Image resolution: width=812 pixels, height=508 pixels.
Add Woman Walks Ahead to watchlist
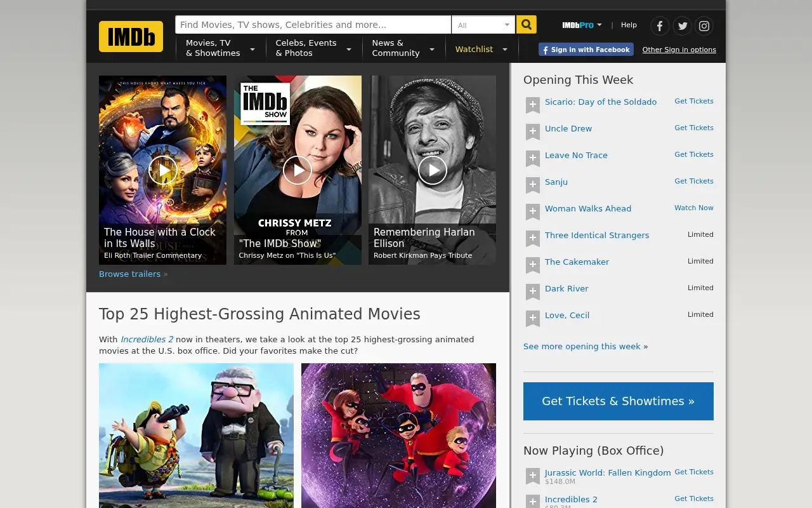pos(533,211)
